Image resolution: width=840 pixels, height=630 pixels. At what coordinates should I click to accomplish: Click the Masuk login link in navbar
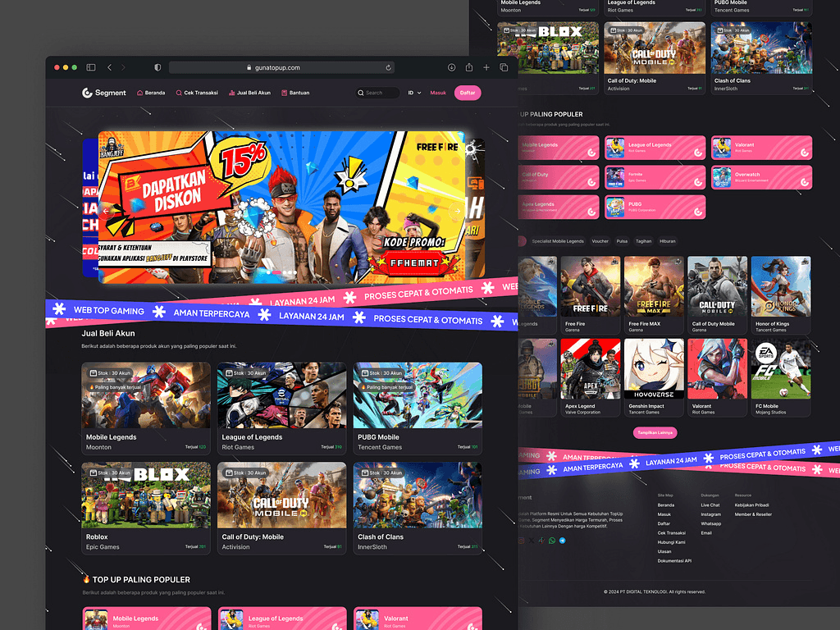438,93
